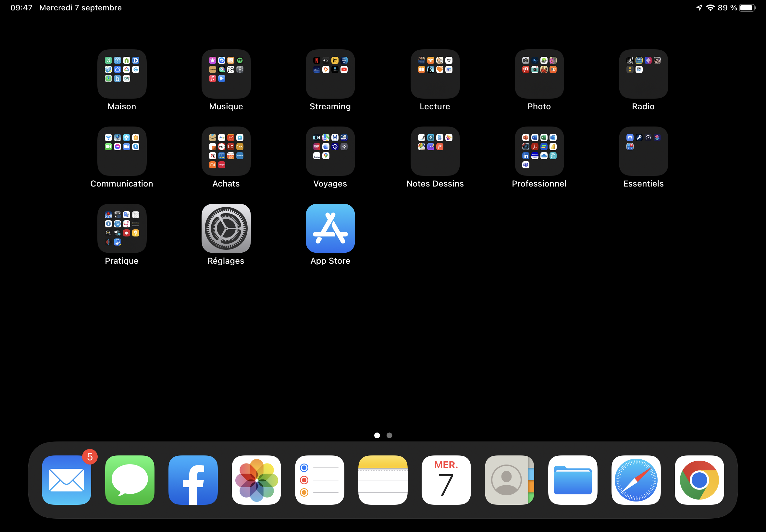This screenshot has width=766, height=532.
Task: Launch the App Store
Action: click(x=330, y=228)
